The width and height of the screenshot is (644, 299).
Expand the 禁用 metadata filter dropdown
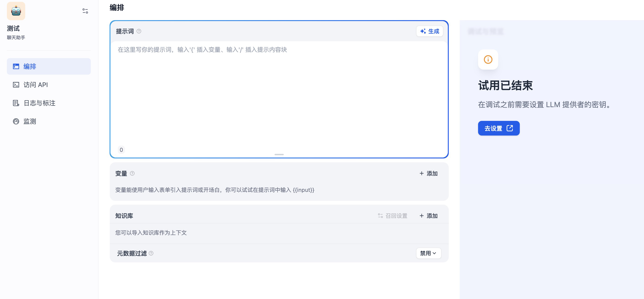428,253
